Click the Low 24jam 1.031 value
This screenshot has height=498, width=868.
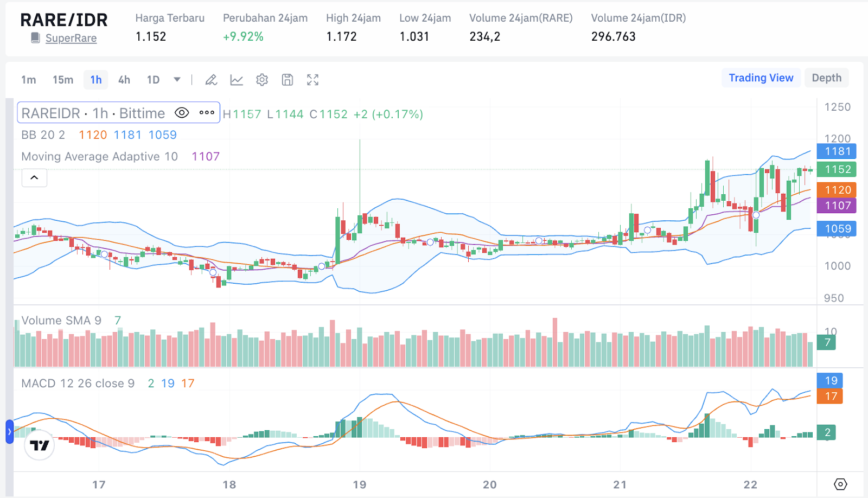(x=414, y=36)
